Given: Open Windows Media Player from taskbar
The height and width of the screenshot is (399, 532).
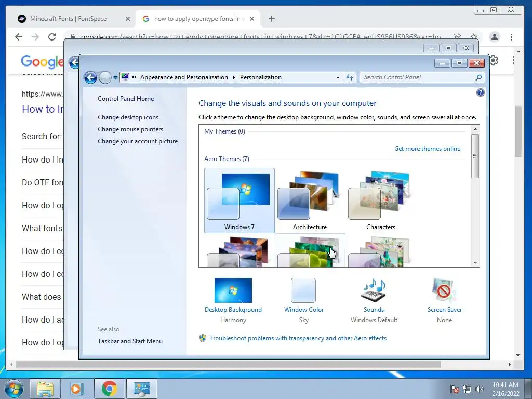Looking at the screenshot, I should 76,389.
